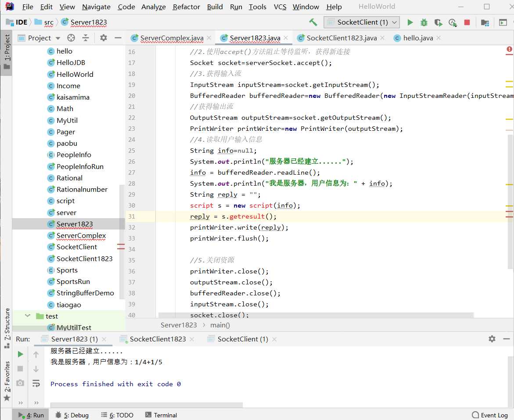Open Run panel gear settings
Image resolution: width=514 pixels, height=420 pixels.
(x=492, y=339)
